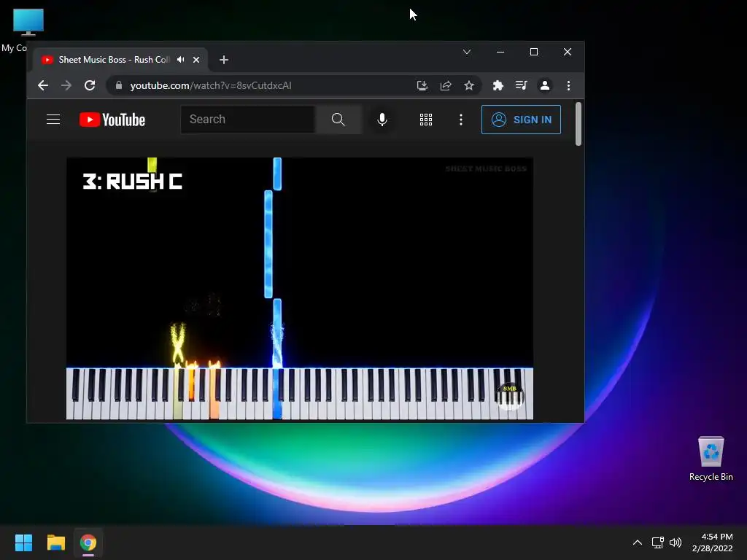Mute the tab via the speaker icon
The width and height of the screenshot is (747, 560).
(x=181, y=60)
